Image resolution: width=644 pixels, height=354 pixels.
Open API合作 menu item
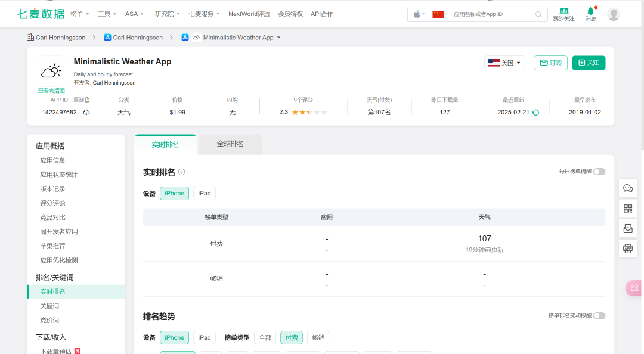[x=322, y=14]
